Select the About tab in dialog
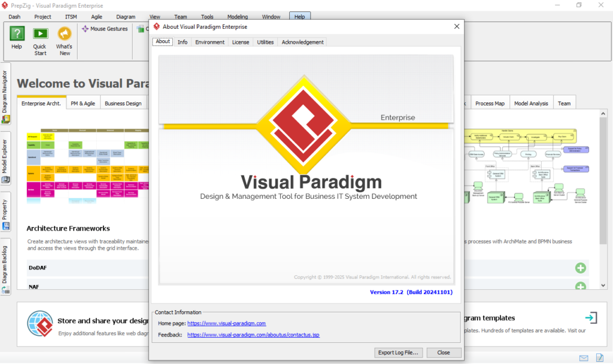This screenshot has width=613, height=364. pyautogui.click(x=163, y=41)
